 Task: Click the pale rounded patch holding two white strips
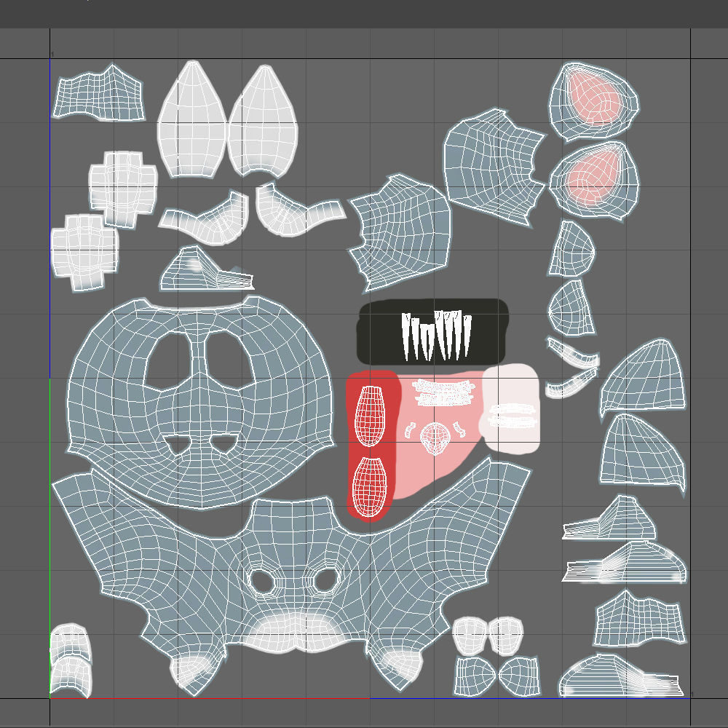pos(511,409)
